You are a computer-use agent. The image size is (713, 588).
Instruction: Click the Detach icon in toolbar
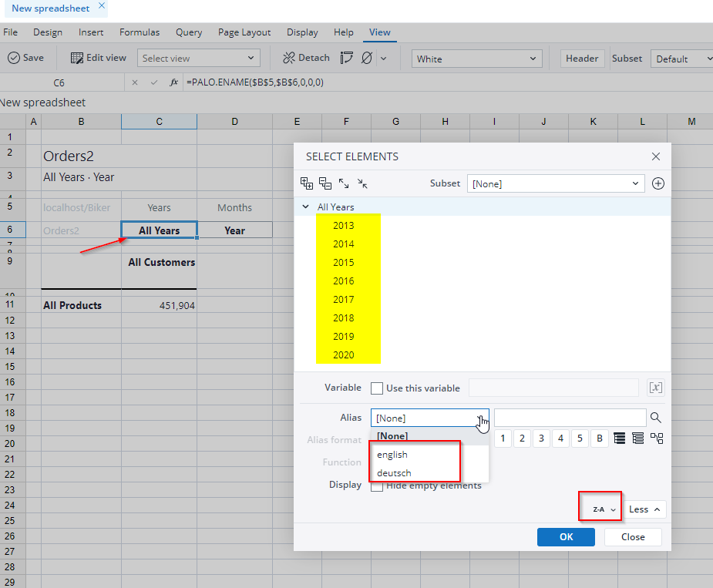point(289,58)
